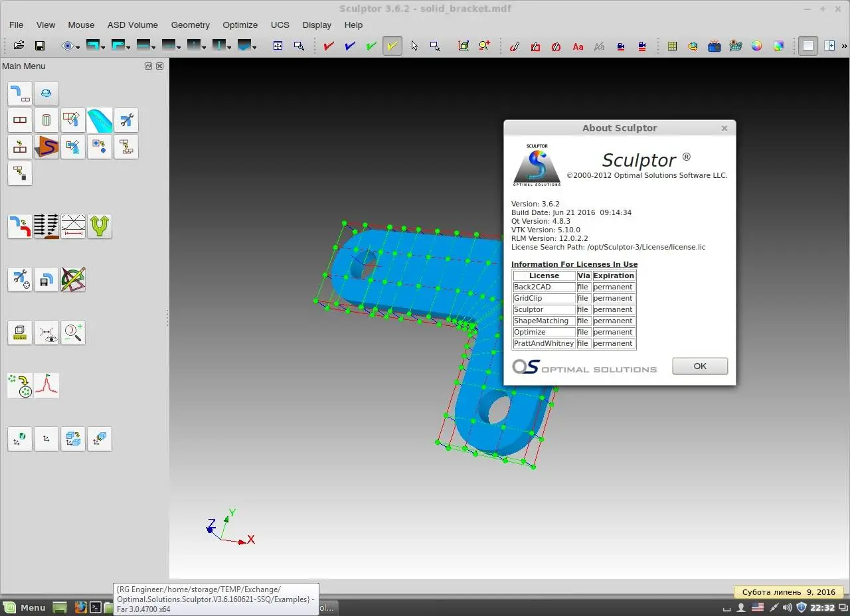Viewport: 850px width, 616px height.
Task: Click the green U-shaped arrows icon
Action: coord(100,226)
